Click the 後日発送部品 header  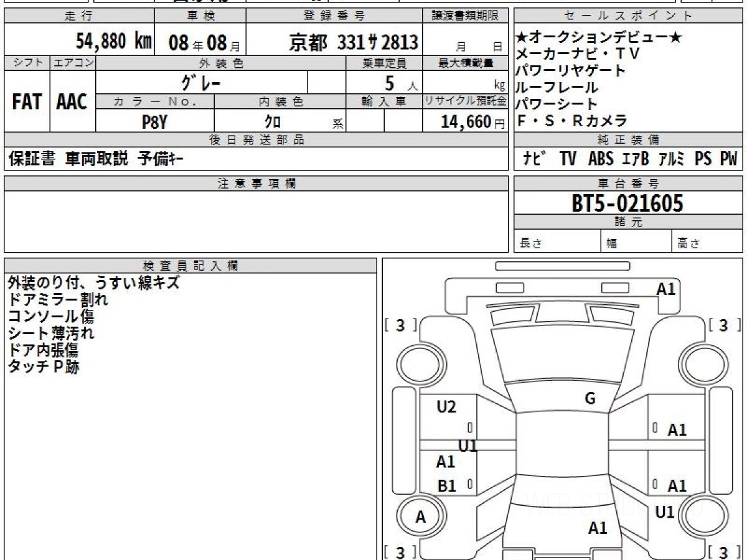256,140
